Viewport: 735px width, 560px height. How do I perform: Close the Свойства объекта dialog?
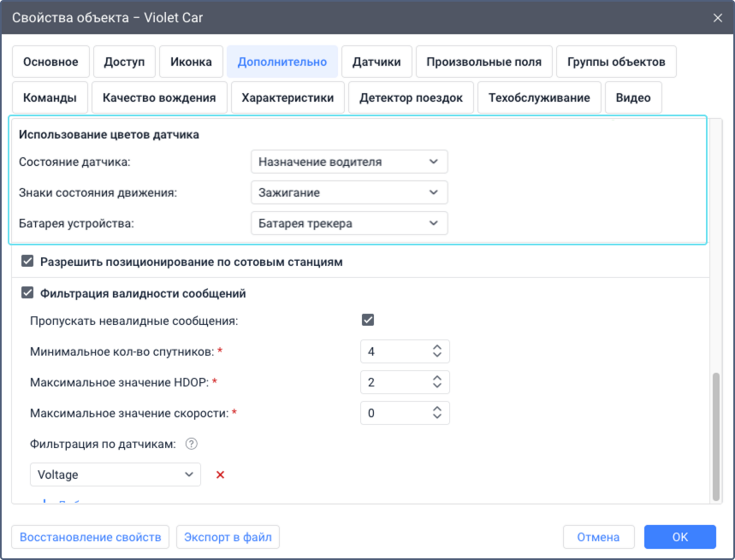click(x=717, y=17)
